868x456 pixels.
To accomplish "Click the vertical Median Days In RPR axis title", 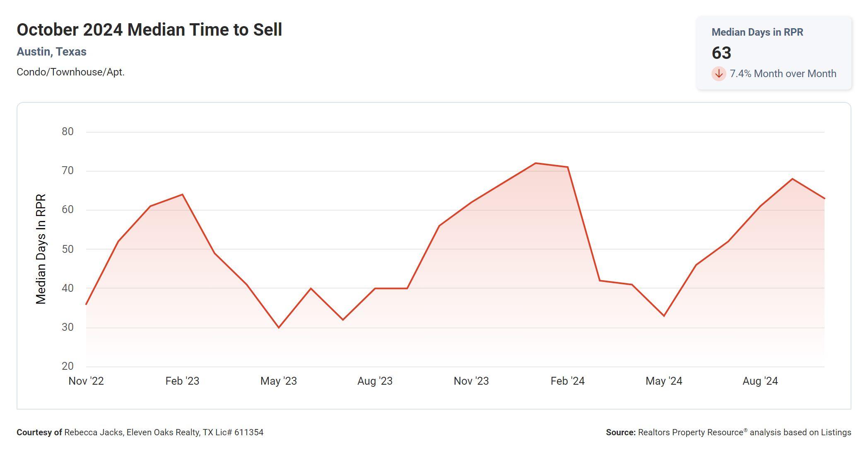I will (x=41, y=249).
